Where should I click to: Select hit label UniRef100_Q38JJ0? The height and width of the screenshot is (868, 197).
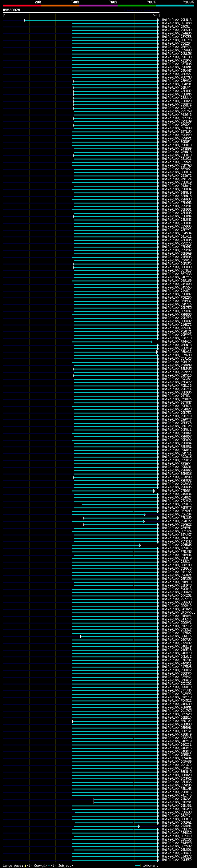[x=176, y=98]
